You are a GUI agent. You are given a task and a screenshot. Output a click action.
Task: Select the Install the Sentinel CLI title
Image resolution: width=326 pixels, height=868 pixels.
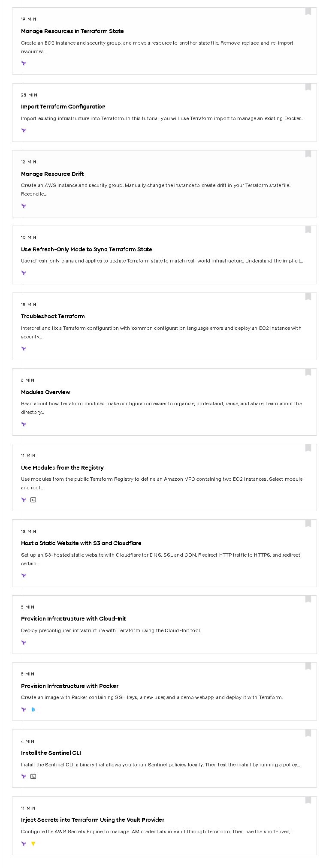click(51, 753)
